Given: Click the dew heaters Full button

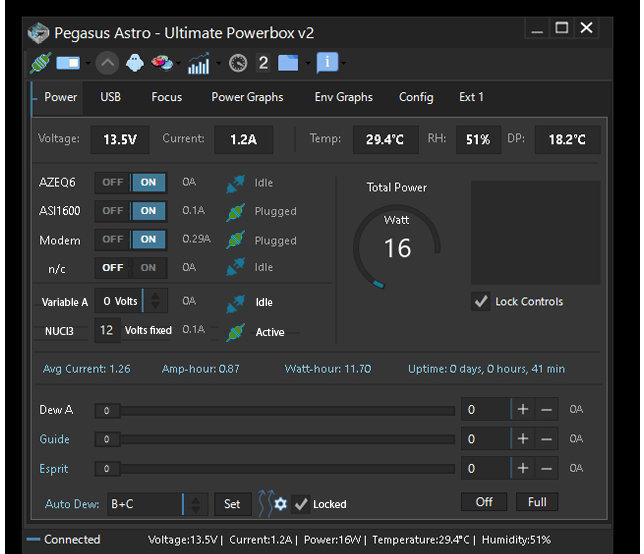Looking at the screenshot, I should [x=537, y=502].
